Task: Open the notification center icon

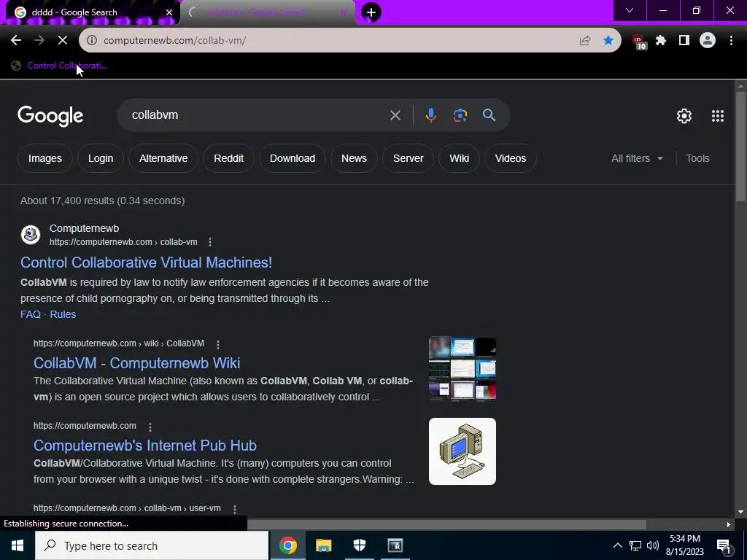Action: coord(724,546)
